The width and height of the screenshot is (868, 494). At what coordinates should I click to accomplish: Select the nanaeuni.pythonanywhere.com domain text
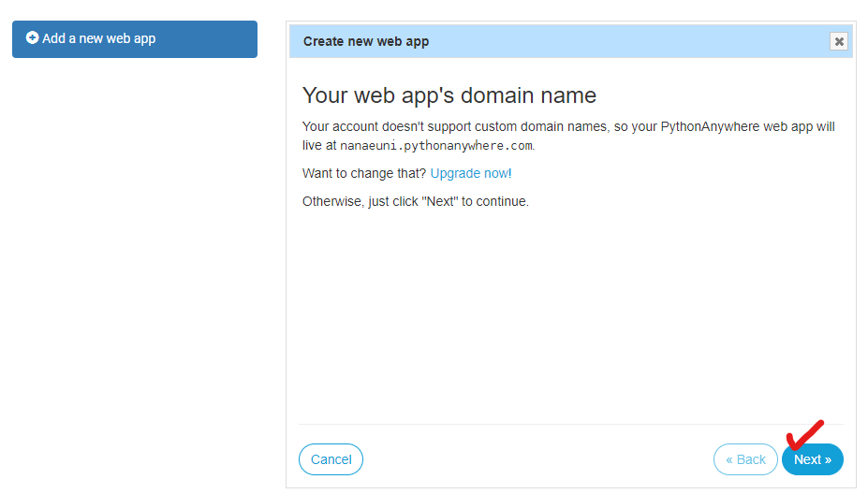(x=436, y=146)
